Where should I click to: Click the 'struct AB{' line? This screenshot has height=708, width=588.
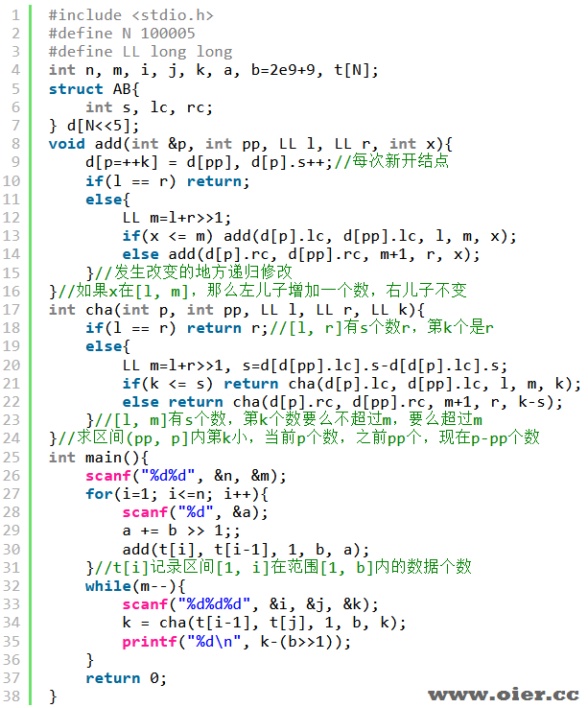(94, 88)
